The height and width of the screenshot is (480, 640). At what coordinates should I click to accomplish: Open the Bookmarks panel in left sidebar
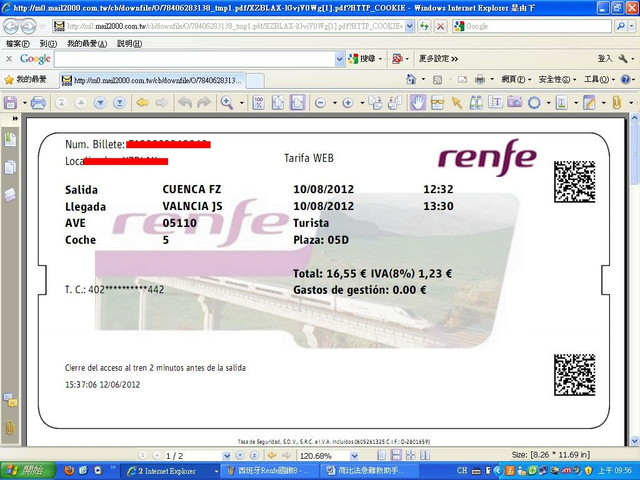pyautogui.click(x=10, y=140)
